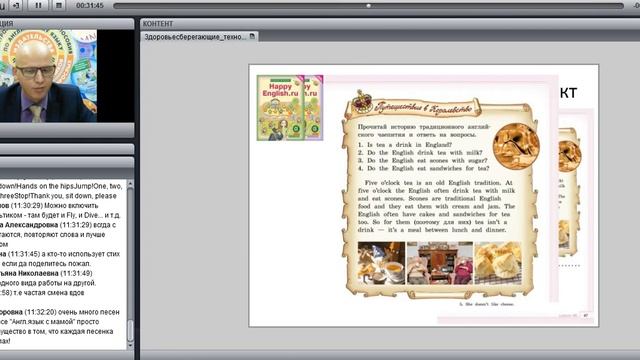This screenshot has height=360, width=640.
Task: Click the elapsed time 00:31:45
Action: 90,6
